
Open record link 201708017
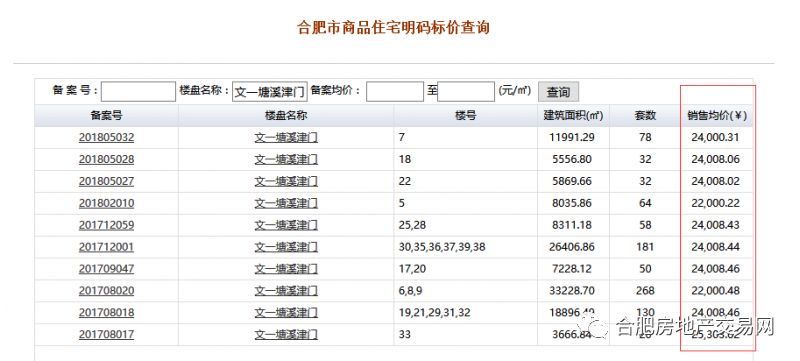[x=106, y=334]
